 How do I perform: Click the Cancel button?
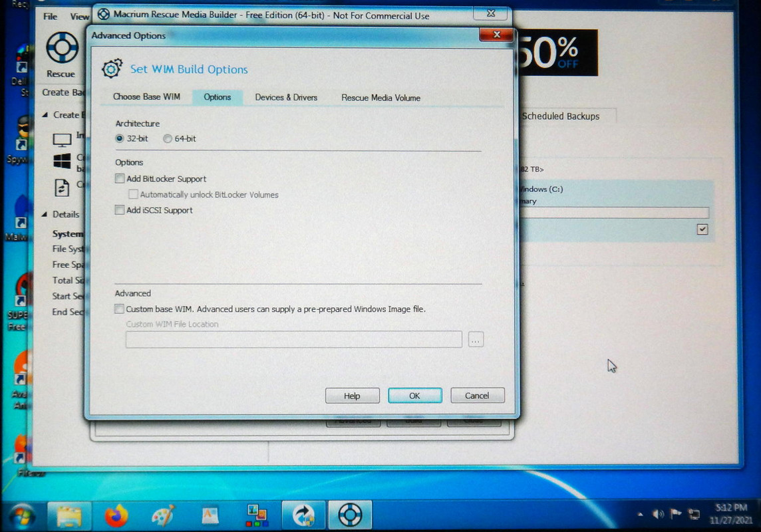tap(477, 395)
